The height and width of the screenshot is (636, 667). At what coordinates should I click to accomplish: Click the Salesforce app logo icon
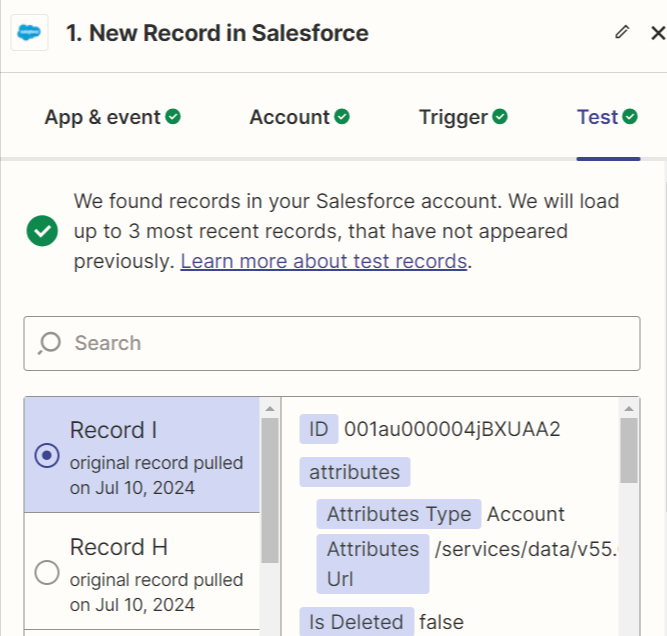29,33
